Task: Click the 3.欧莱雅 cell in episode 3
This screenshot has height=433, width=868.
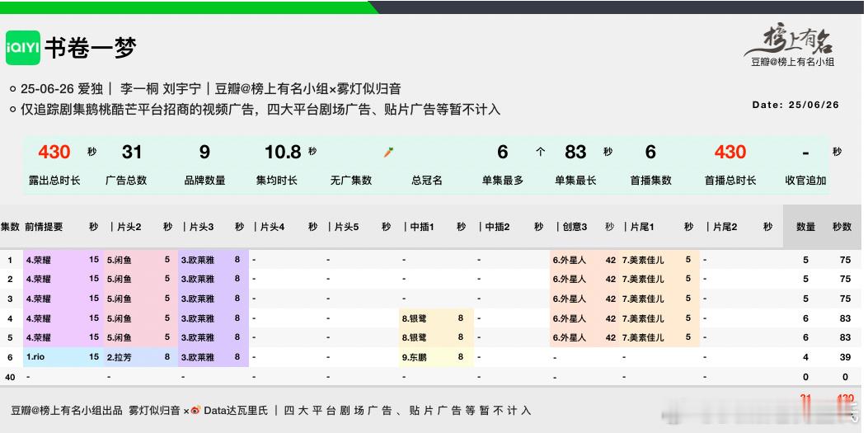Action: coord(198,299)
